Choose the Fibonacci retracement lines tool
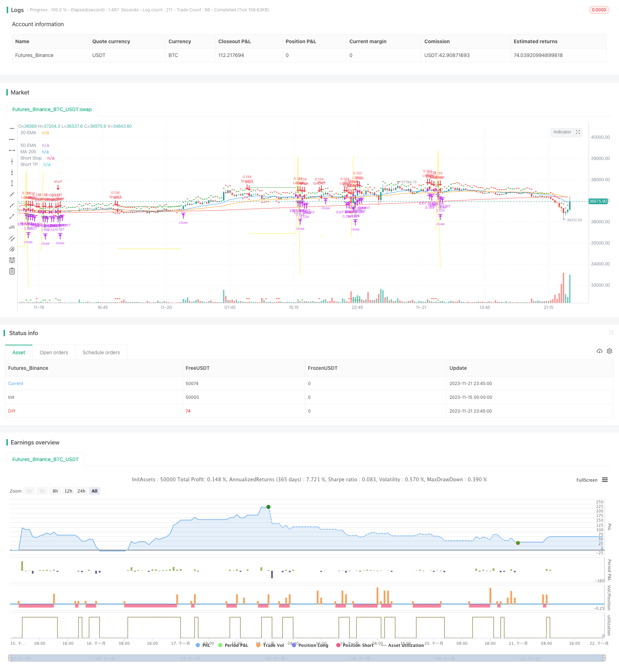619x672 pixels. click(x=12, y=260)
